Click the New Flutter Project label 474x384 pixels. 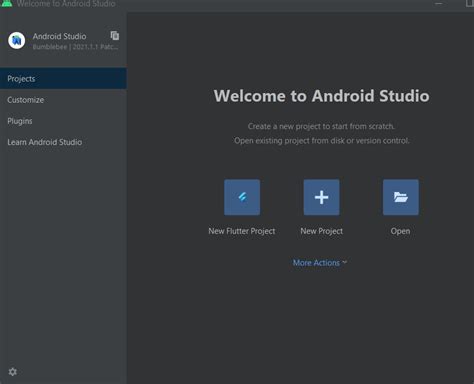click(x=242, y=231)
